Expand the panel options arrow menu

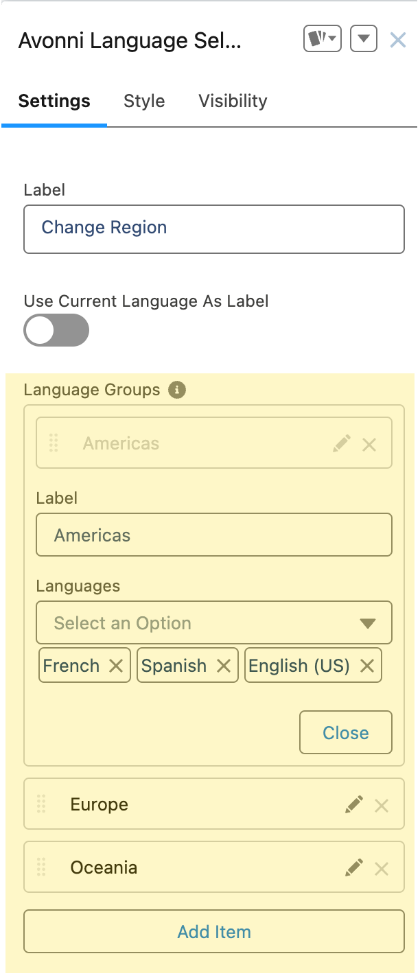point(364,40)
